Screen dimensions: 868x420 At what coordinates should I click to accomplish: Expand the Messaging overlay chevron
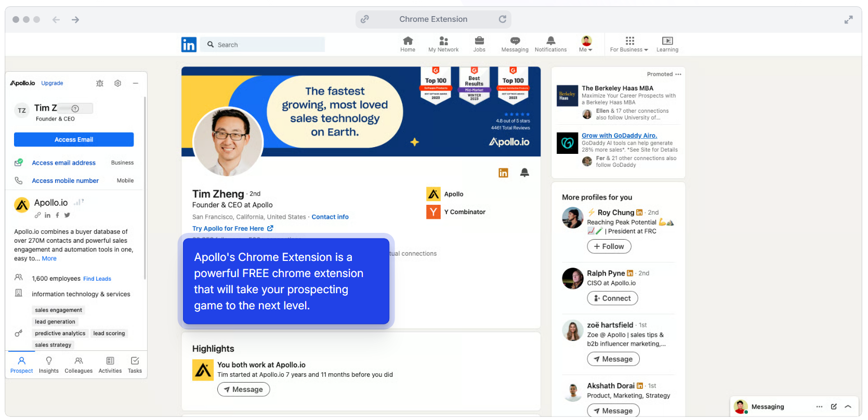pyautogui.click(x=848, y=406)
